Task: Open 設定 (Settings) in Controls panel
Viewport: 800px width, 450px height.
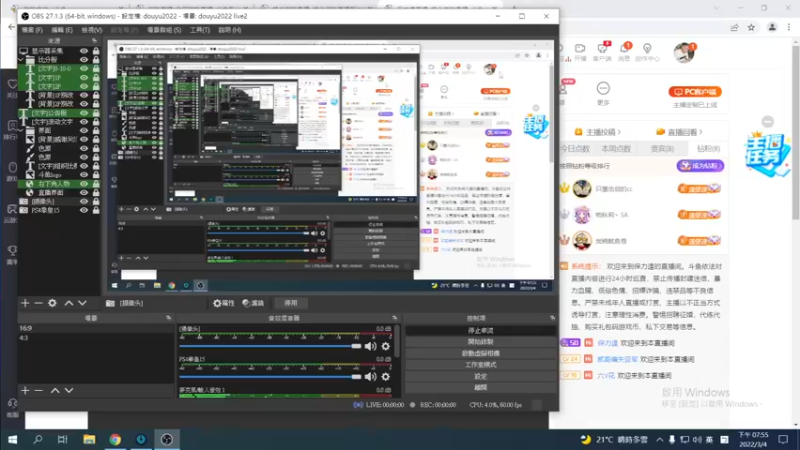Action: 481,376
